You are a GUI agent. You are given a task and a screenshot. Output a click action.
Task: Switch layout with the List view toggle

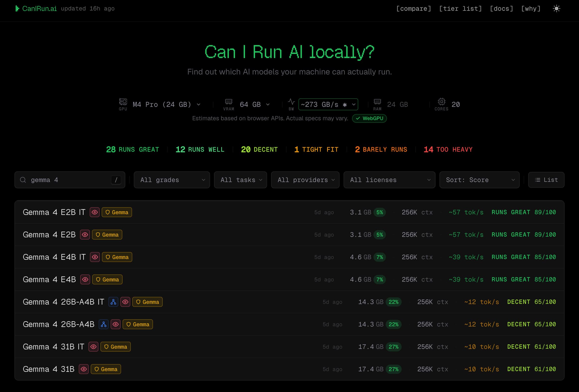tap(546, 180)
